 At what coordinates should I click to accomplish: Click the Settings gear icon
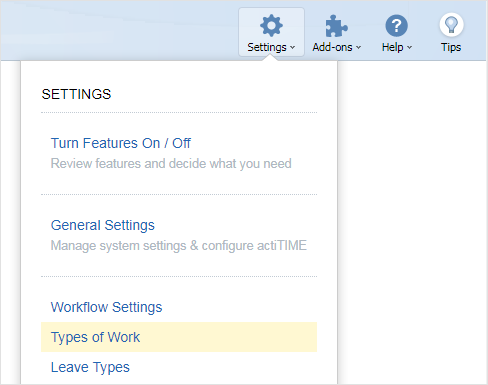(x=271, y=26)
